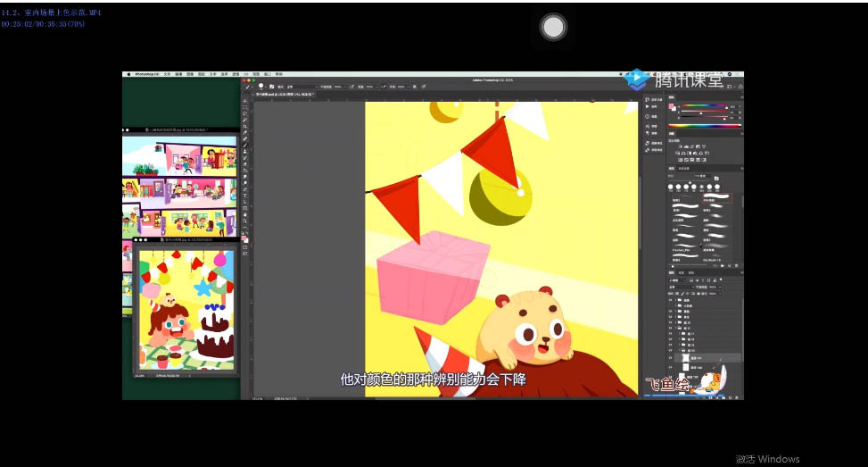Hide the topmost layer group

(x=670, y=300)
